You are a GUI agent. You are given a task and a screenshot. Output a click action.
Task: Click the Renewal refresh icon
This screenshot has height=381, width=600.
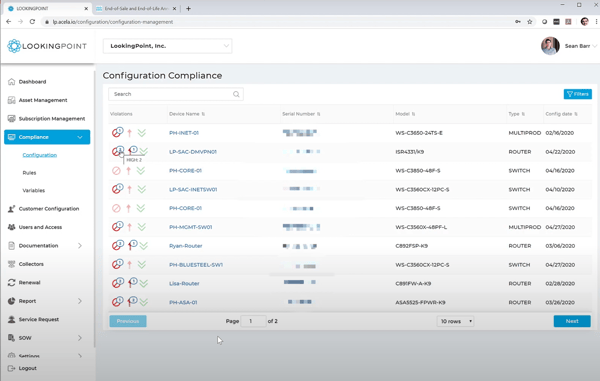pyautogui.click(x=11, y=283)
